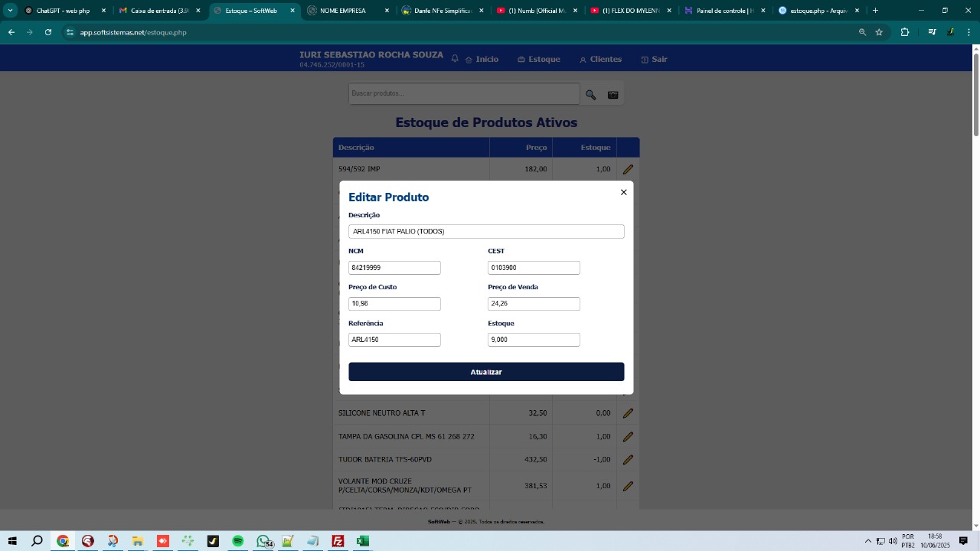This screenshot has height=551, width=980.
Task: Edit the TUDOR BATERIA TFS-60PVD item
Action: (x=628, y=459)
